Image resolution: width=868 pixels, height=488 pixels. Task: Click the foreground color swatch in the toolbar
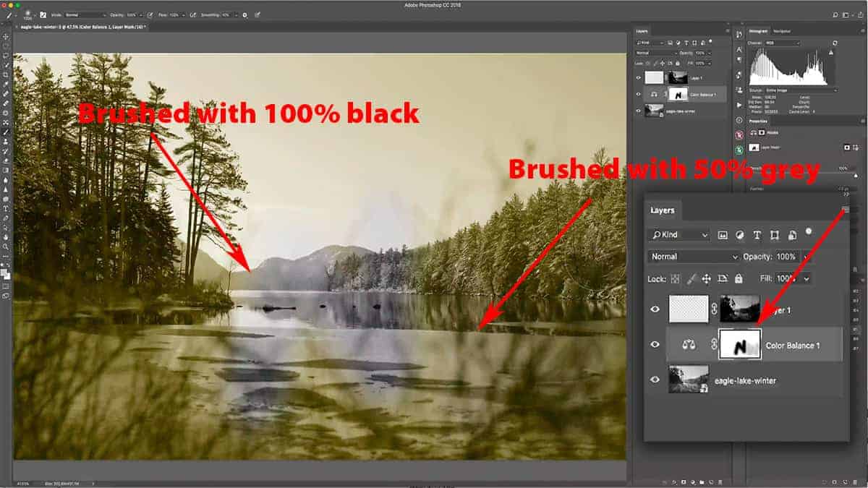pyautogui.click(x=4, y=271)
